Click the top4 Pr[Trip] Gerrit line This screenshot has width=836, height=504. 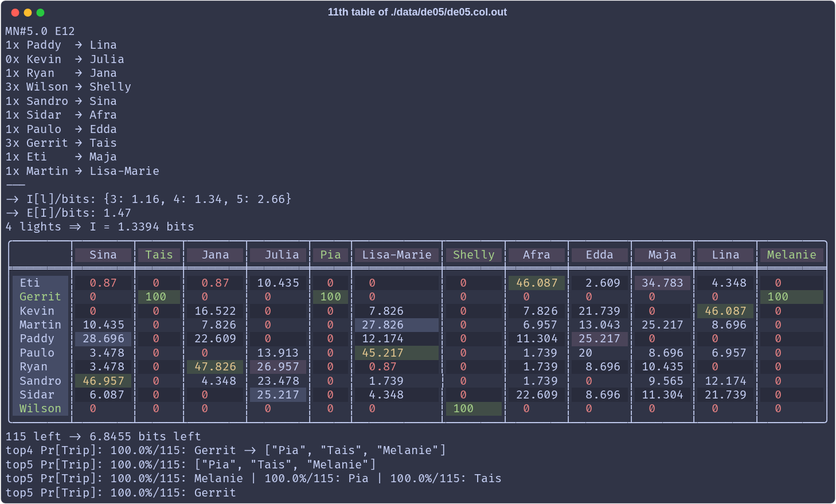[x=226, y=450]
